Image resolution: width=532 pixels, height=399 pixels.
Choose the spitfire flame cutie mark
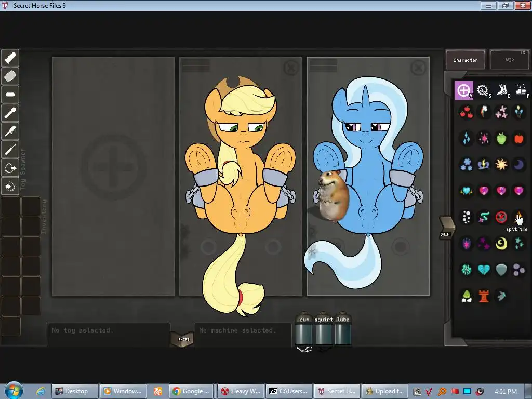(x=519, y=217)
